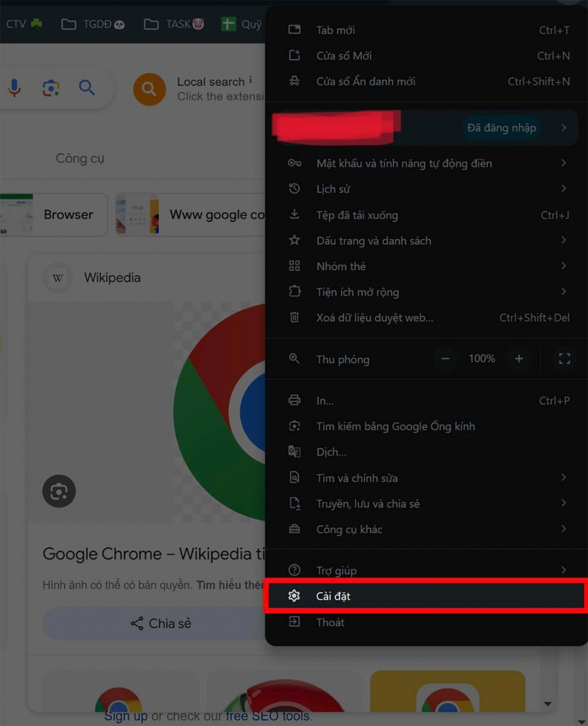Click the New tab icon (Tab mới)
This screenshot has width=588, height=726.
coord(294,29)
